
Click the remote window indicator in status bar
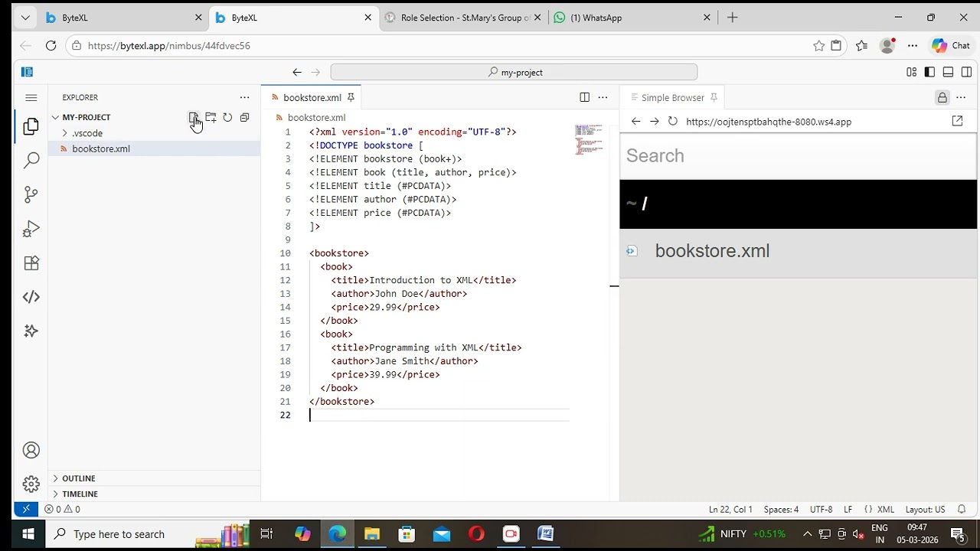(26, 509)
